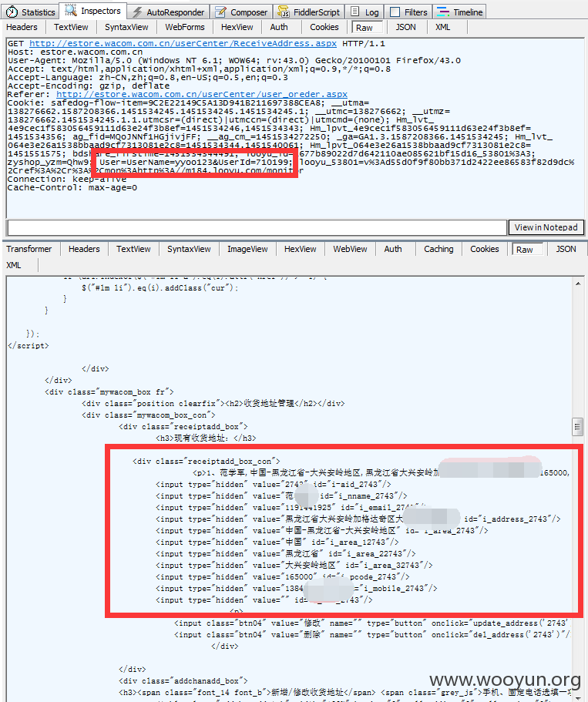This screenshot has height=702, width=588.
Task: Click the Connection: keep-alive header text
Action: tap(67, 179)
